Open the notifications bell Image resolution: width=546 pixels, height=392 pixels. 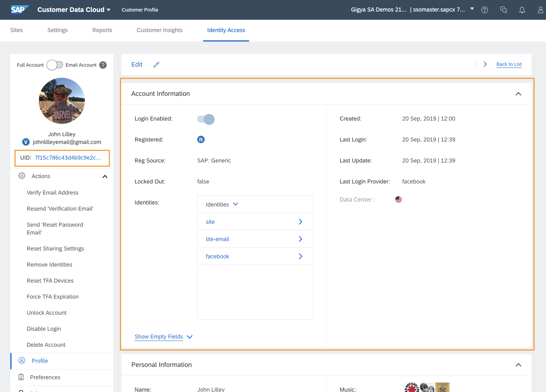[x=522, y=10]
